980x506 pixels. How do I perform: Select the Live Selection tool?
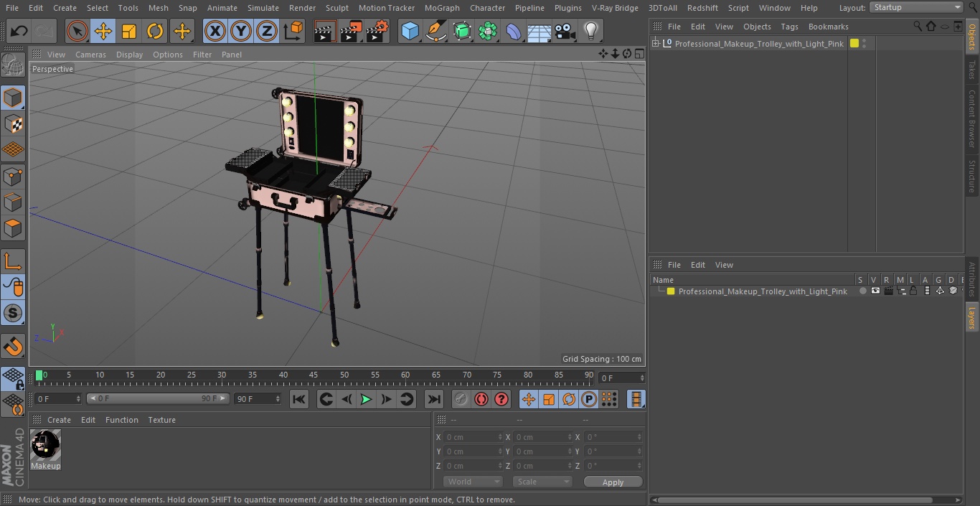pos(77,31)
